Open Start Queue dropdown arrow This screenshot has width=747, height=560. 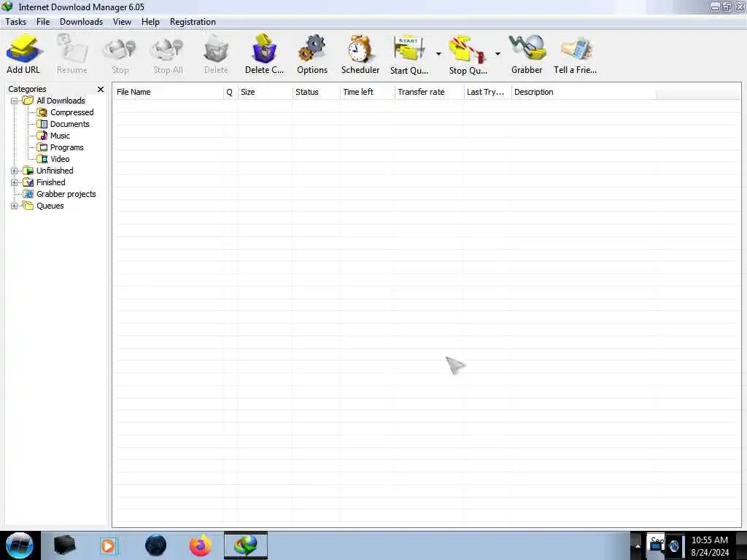coord(438,54)
